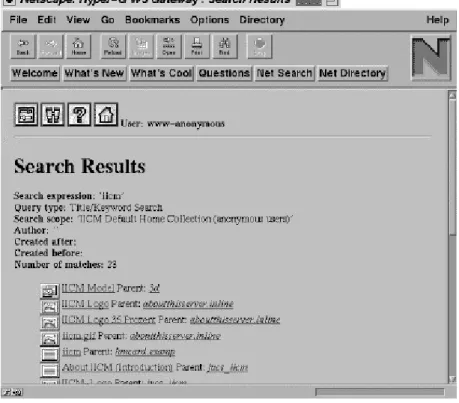Click the status bar progress indicator
Image resolution: width=459 pixels, height=403 pixels.
pos(379,392)
